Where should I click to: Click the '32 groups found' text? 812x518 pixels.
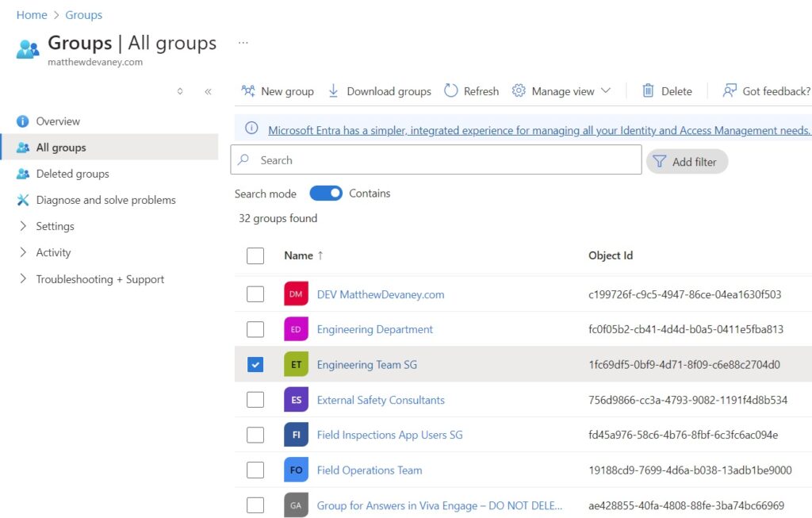pyautogui.click(x=278, y=218)
